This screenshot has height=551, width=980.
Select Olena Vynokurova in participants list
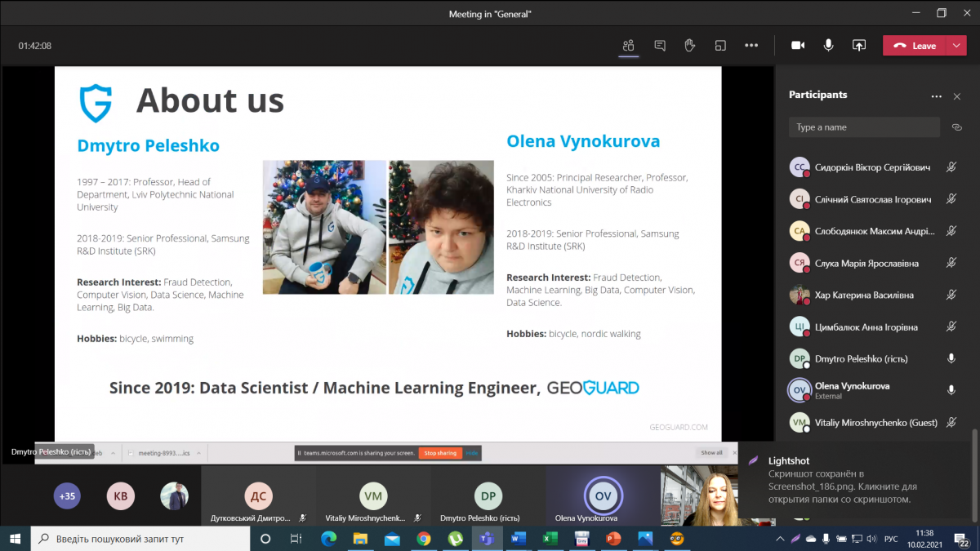pos(852,390)
